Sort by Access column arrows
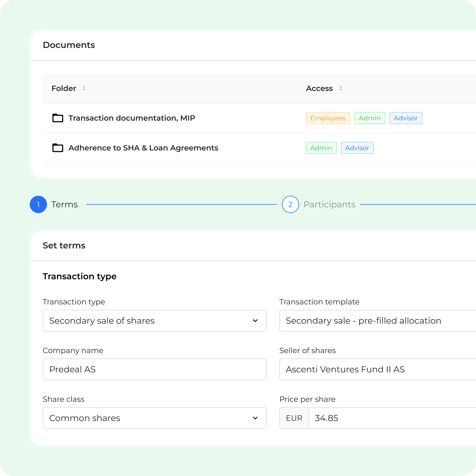Screen dimensions: 476x476 click(x=341, y=88)
